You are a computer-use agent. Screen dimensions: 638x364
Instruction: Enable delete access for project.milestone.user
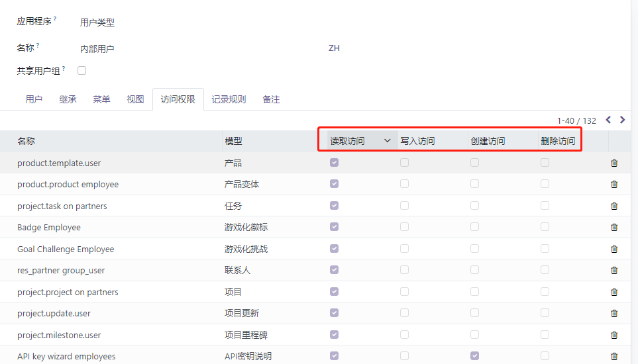coord(545,335)
